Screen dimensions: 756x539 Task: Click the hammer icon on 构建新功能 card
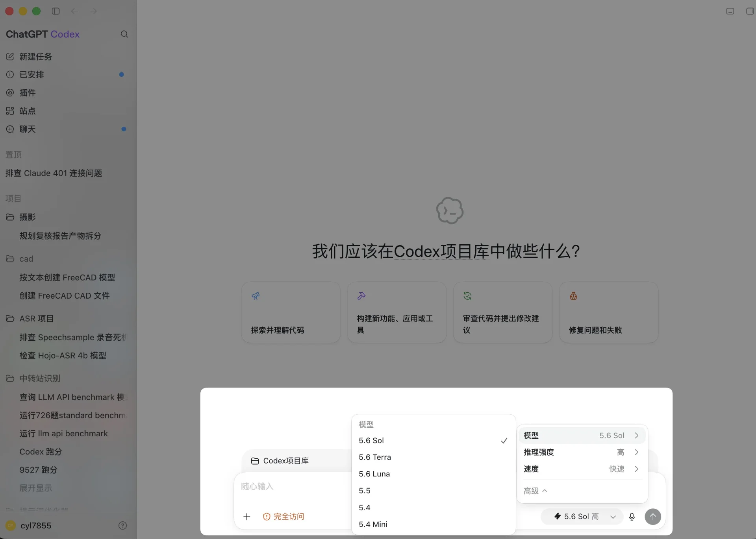tap(361, 296)
